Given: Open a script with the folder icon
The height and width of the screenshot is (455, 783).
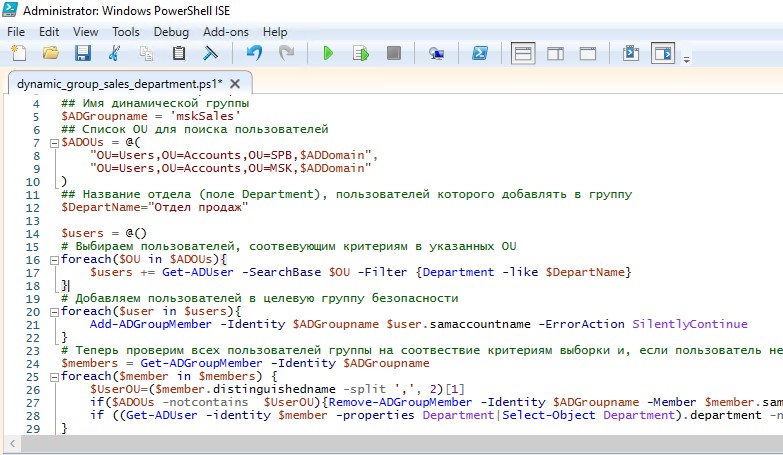Looking at the screenshot, I should tap(50, 53).
